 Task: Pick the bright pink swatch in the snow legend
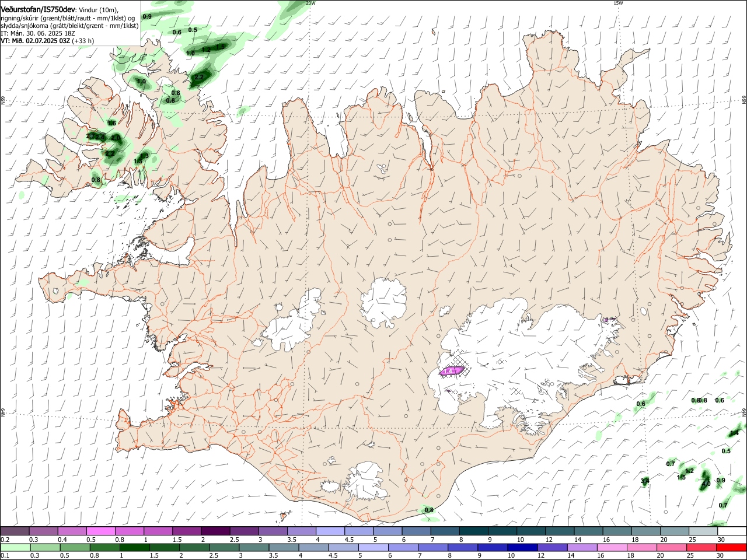click(x=100, y=531)
